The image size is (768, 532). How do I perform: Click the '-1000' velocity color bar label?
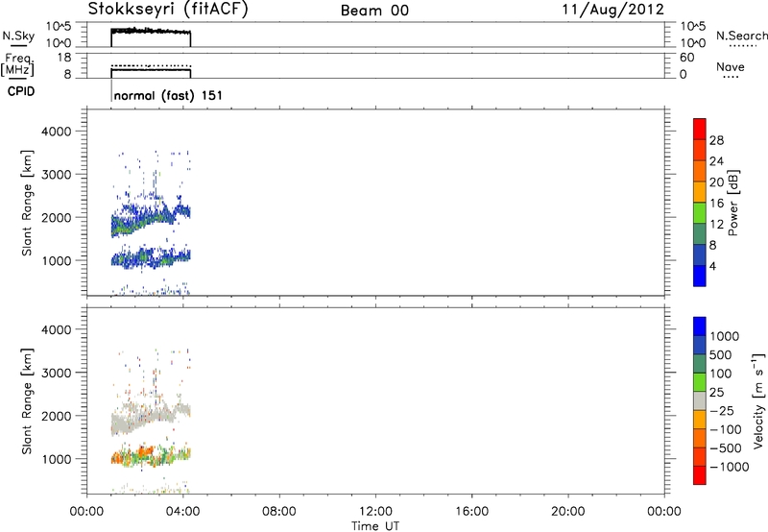point(730,467)
